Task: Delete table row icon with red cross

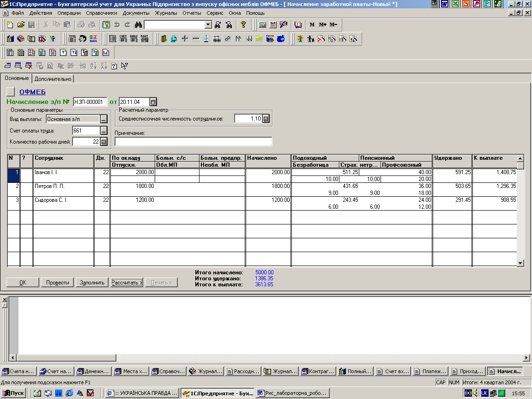Action: pos(29,66)
